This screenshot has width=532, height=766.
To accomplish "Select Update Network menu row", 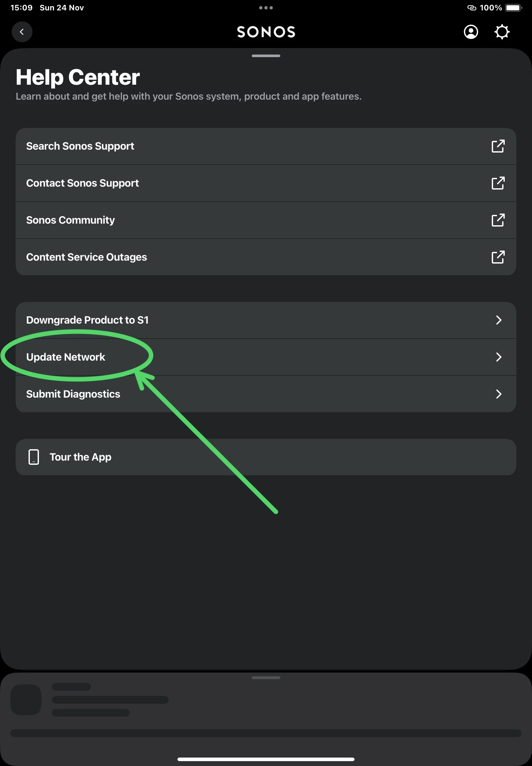I will 66,357.
